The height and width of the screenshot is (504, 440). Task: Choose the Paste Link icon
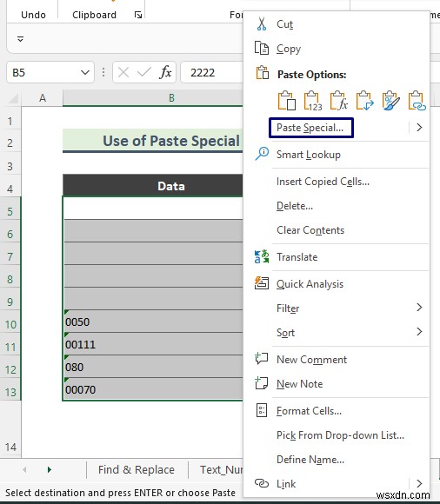click(417, 101)
